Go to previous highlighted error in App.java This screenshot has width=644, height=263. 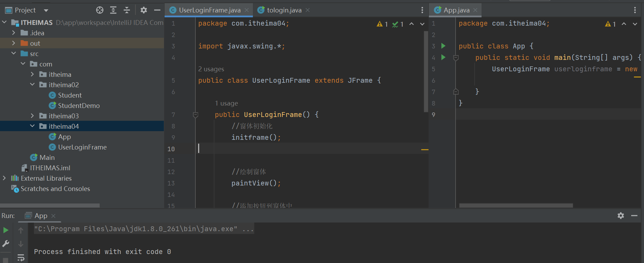coord(624,24)
